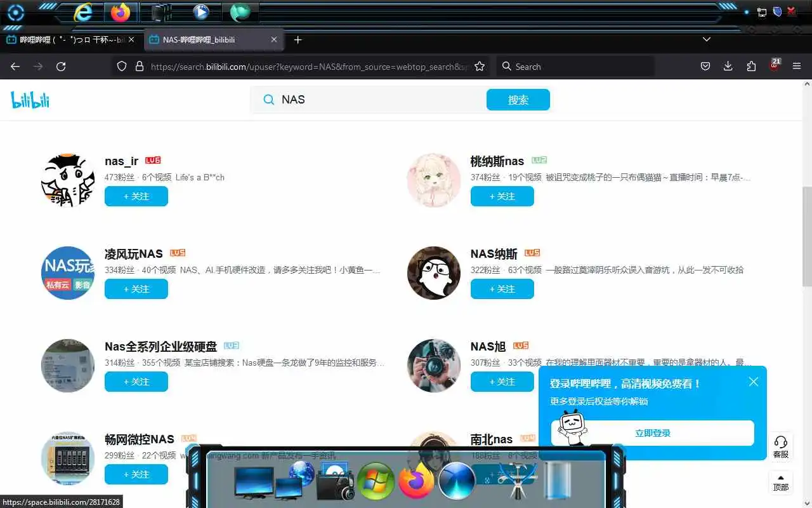
Task: Follow user Nas全系列企业级硬盘
Action: [x=136, y=382]
